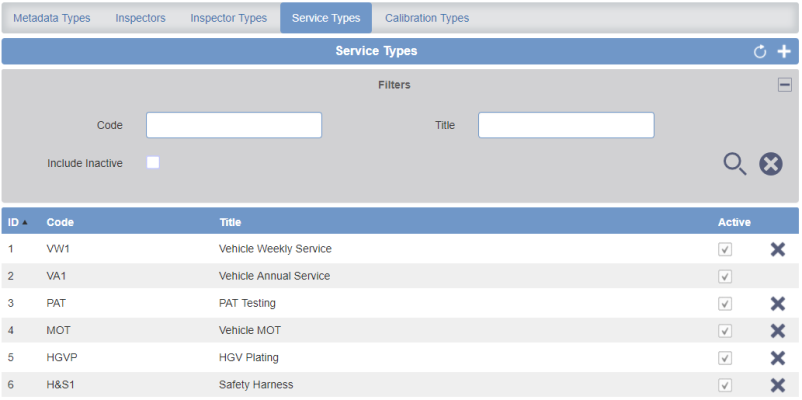Collapse the Filters panel
Image resolution: width=802 pixels, height=400 pixels.
point(785,85)
